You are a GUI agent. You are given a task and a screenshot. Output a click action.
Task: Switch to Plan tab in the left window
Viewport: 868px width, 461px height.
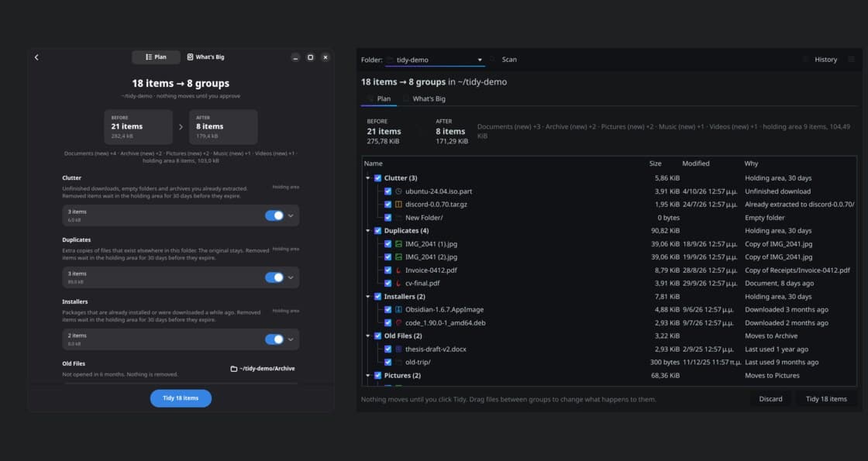coord(156,57)
